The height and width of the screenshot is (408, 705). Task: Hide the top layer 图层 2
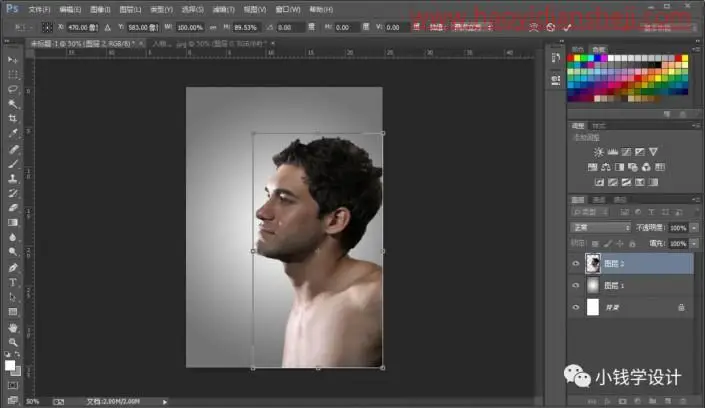(x=576, y=264)
